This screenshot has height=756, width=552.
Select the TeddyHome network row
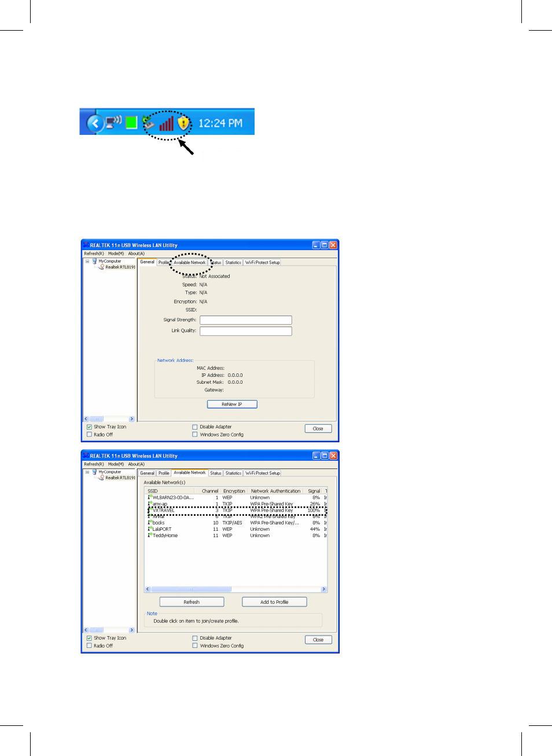click(x=236, y=535)
